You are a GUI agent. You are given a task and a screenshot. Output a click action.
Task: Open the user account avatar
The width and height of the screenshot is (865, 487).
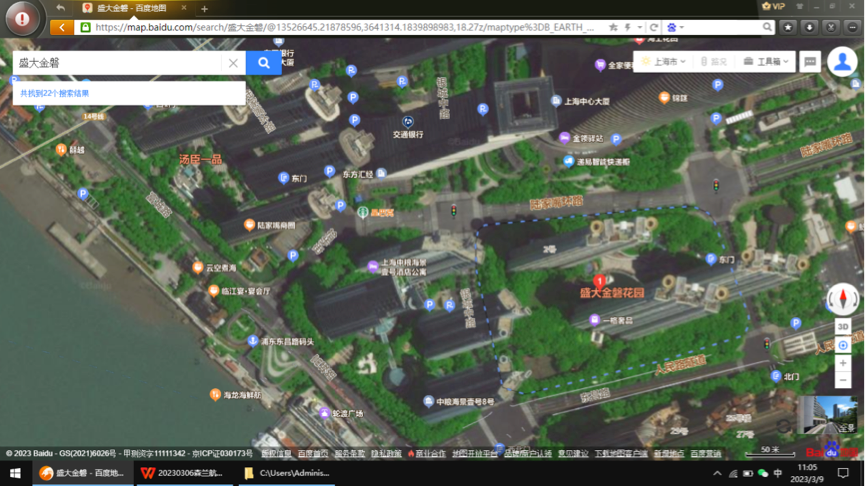tap(842, 62)
